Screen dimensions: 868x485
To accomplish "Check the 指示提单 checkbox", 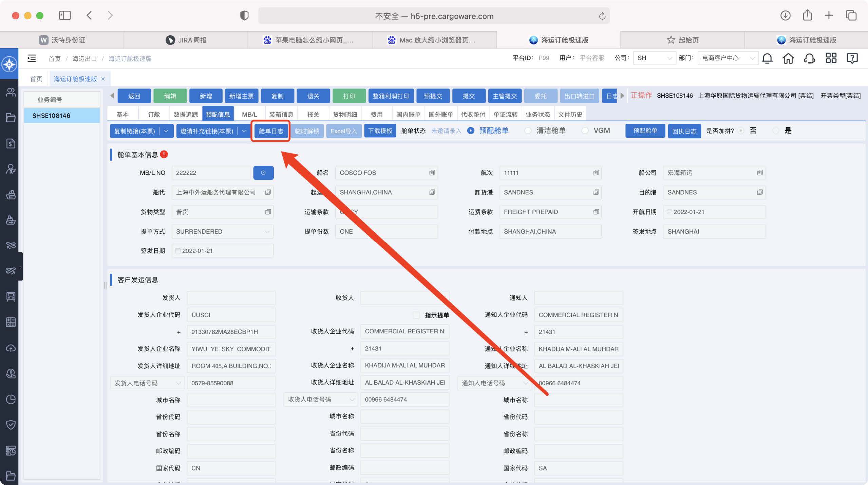I will (416, 315).
